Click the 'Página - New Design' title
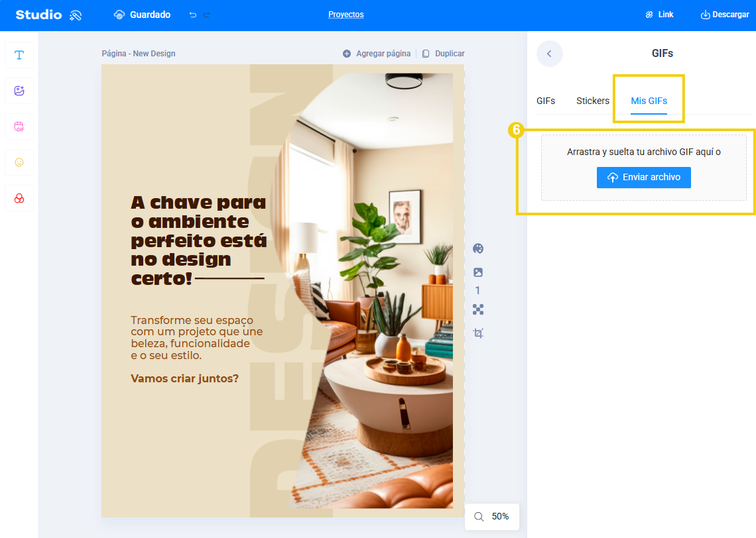756x538 pixels. pos(139,54)
